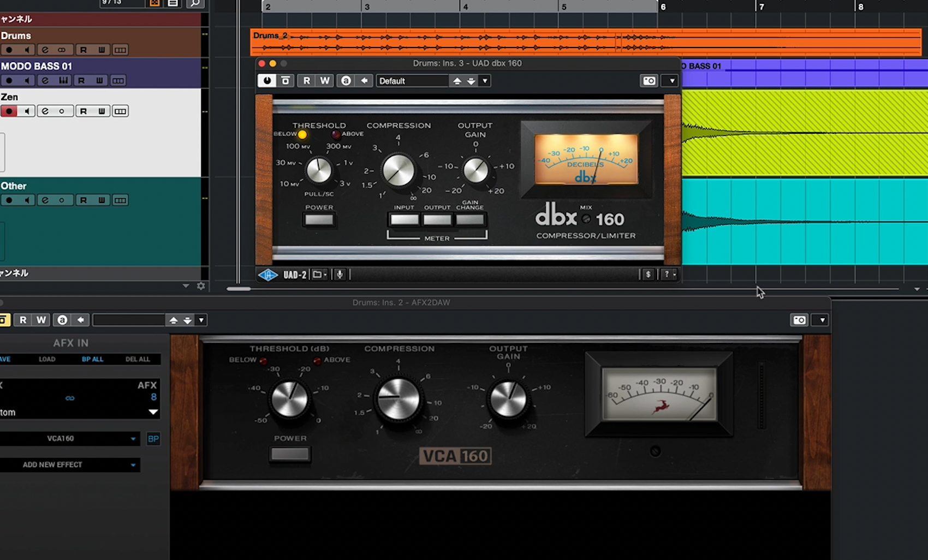Screen dimensions: 928x560
Task: Enable Write automation in UAD dbx 160 window
Action: pos(325,81)
